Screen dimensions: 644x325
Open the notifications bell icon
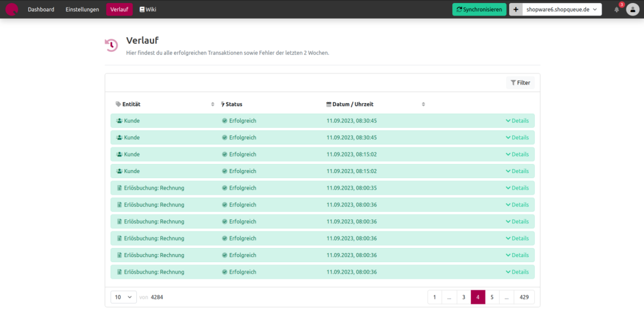click(616, 10)
